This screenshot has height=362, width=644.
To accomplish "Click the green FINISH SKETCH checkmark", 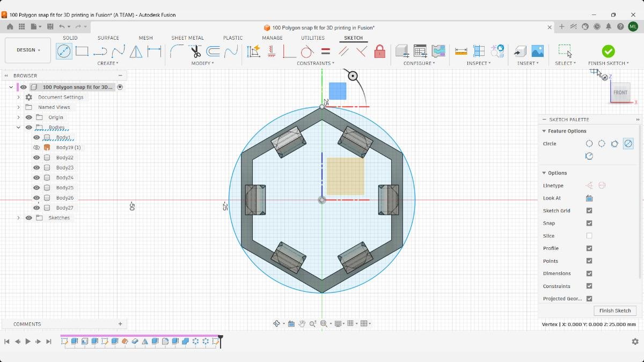I will click(608, 51).
